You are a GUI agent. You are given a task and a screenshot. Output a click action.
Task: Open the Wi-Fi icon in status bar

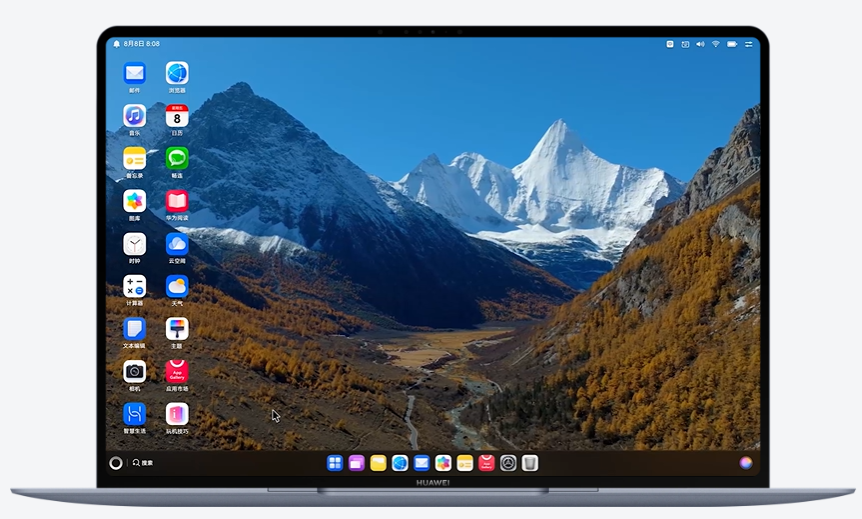point(716,44)
